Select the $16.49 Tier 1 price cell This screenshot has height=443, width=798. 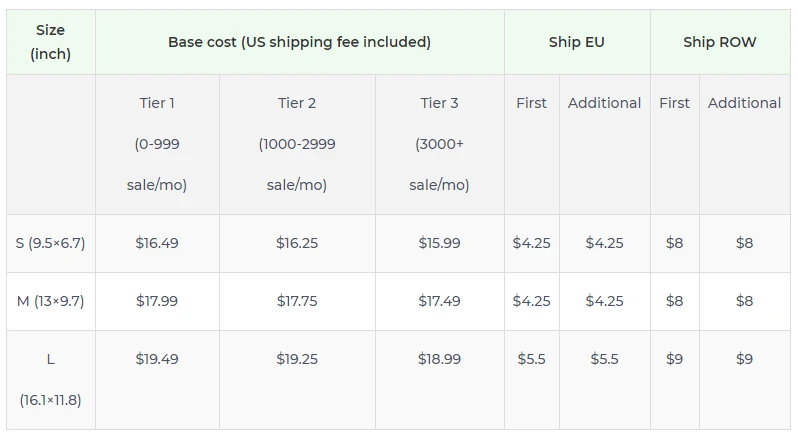coord(157,243)
